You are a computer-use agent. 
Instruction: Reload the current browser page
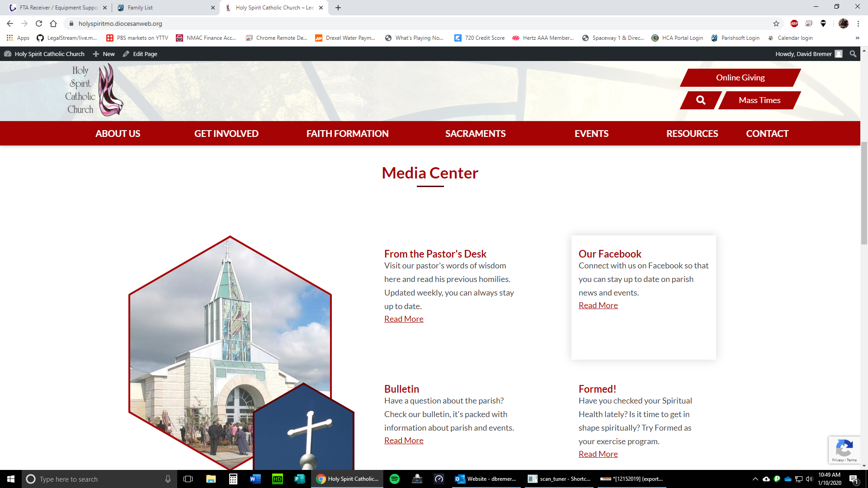click(39, 23)
